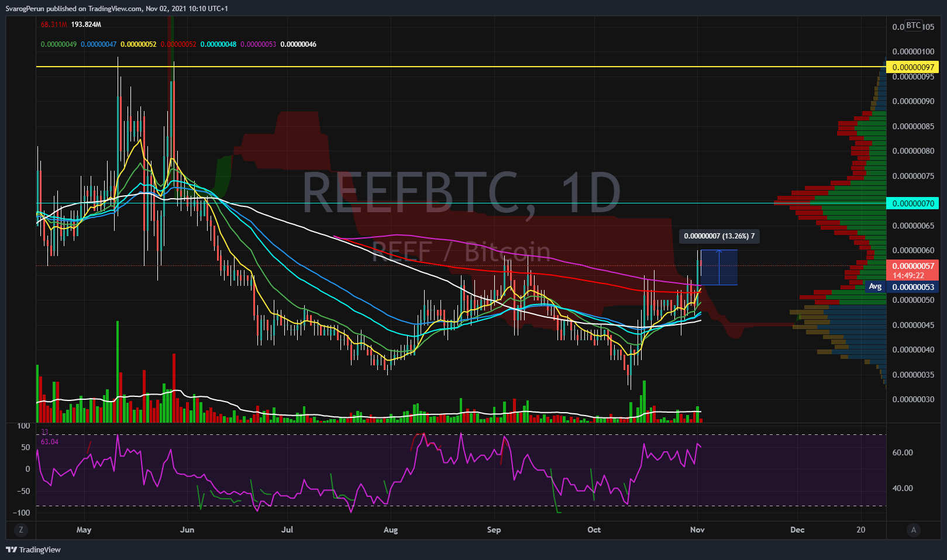The image size is (947, 560).
Task: Select the blue price range measurement box
Action: coord(719,268)
